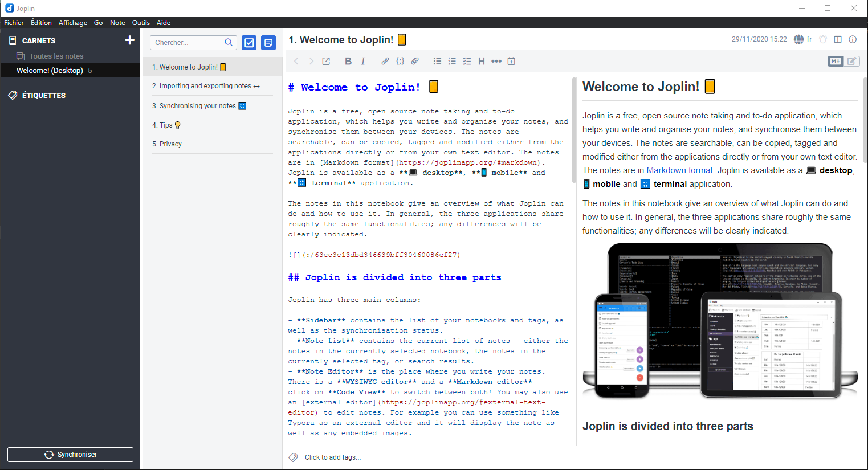868x470 pixels.
Task: Open note 2. Importing and exporting notes
Action: coord(213,86)
